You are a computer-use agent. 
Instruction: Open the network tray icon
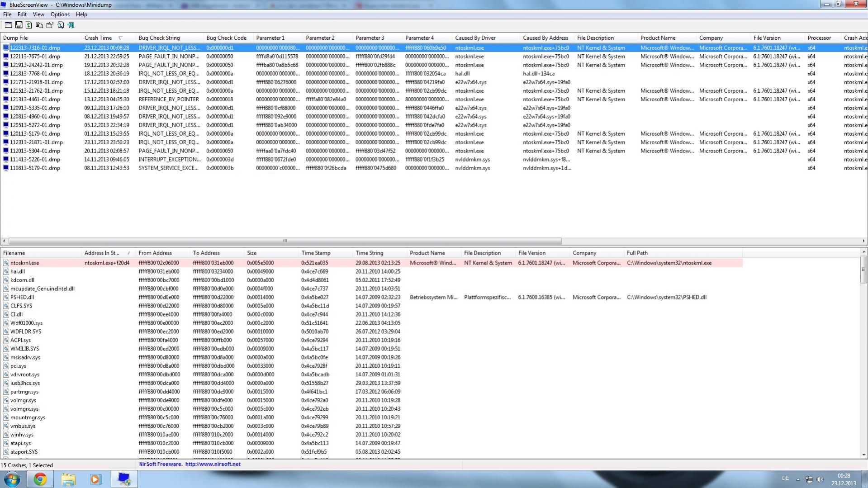[x=809, y=479]
